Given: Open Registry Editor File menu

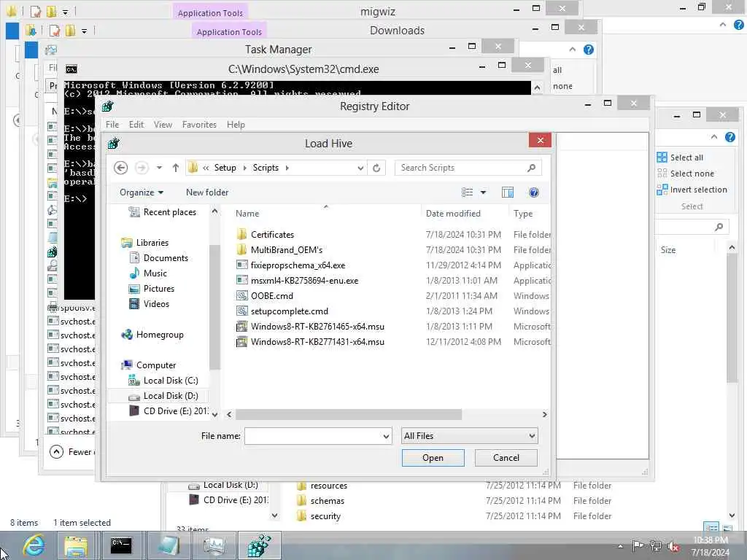Looking at the screenshot, I should [x=112, y=124].
